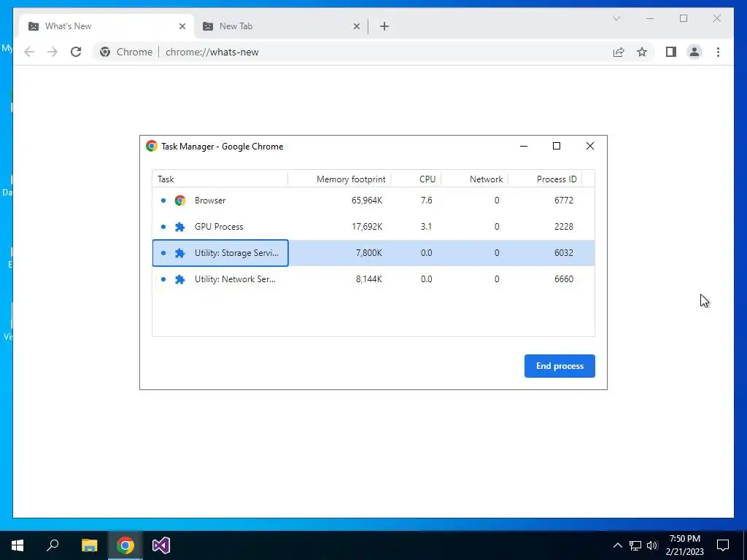747x560 pixels.
Task: Click process ID 6032
Action: (564, 253)
